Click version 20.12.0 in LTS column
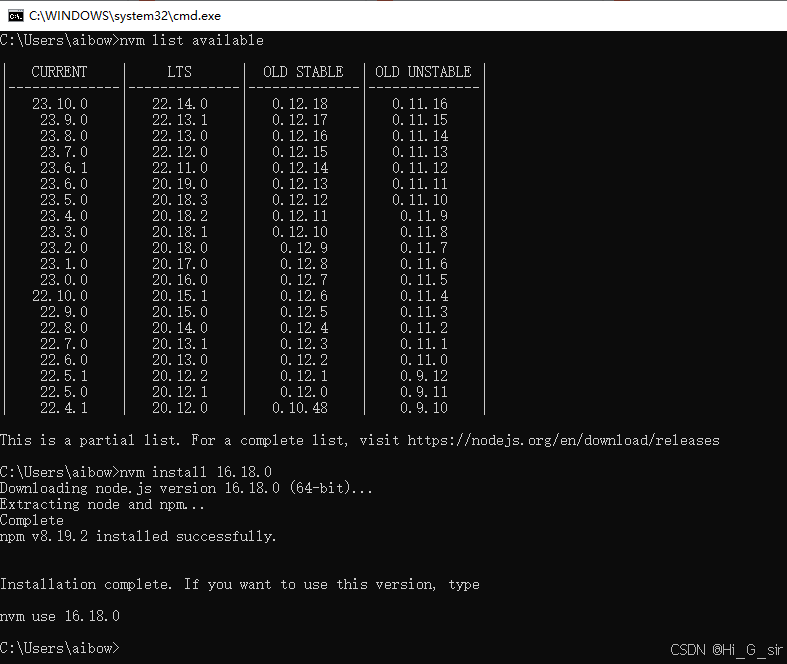Image resolution: width=787 pixels, height=664 pixels. pyautogui.click(x=180, y=408)
